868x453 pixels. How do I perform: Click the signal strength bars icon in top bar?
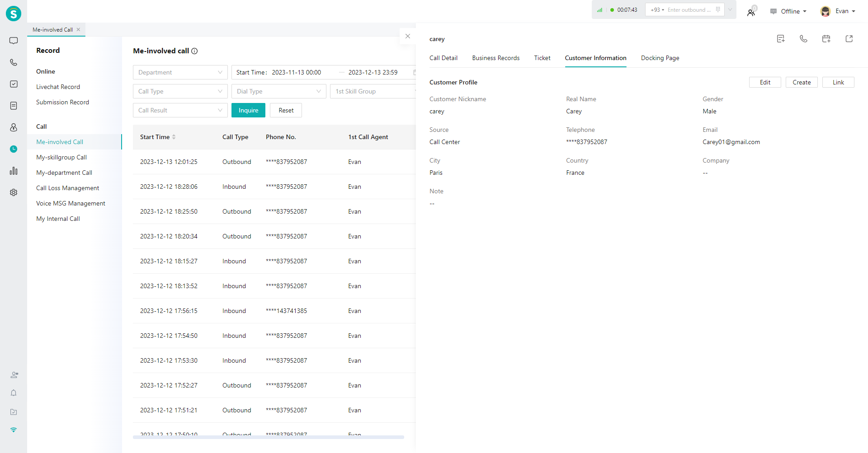pos(599,10)
